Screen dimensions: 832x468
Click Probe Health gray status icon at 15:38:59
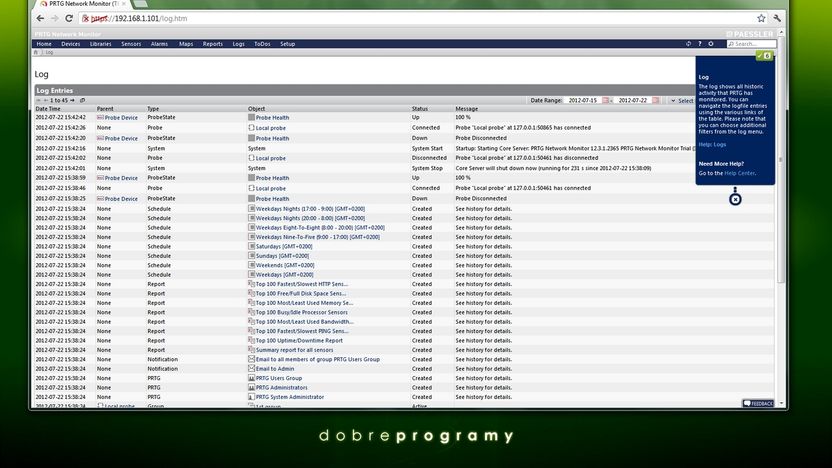coord(252,178)
